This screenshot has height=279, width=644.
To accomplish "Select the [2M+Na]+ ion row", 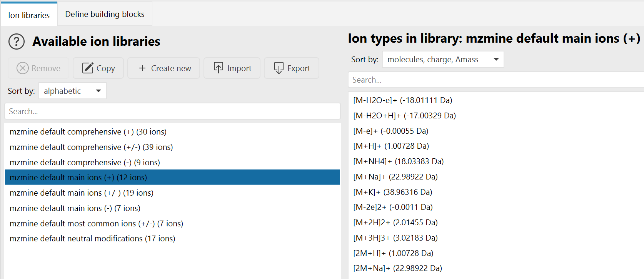I will 496,268.
